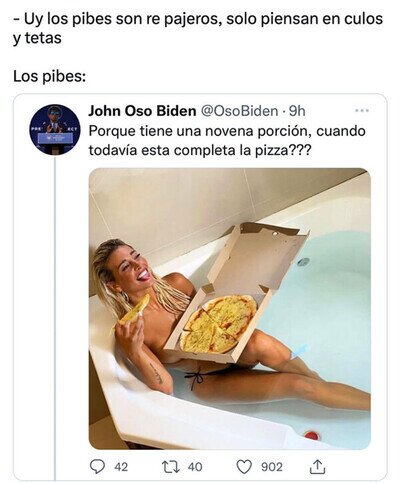Visit the @OsoBiden handle link
Viewport: 400px width, 484px height.
239,111
